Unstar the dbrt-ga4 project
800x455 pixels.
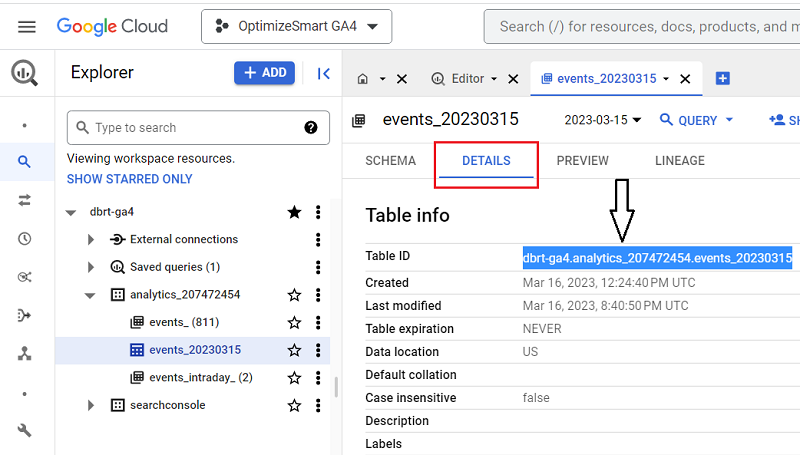click(294, 212)
